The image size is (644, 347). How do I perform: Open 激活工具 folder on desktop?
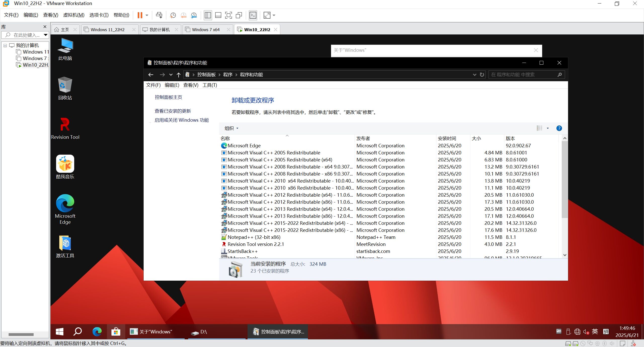65,247
